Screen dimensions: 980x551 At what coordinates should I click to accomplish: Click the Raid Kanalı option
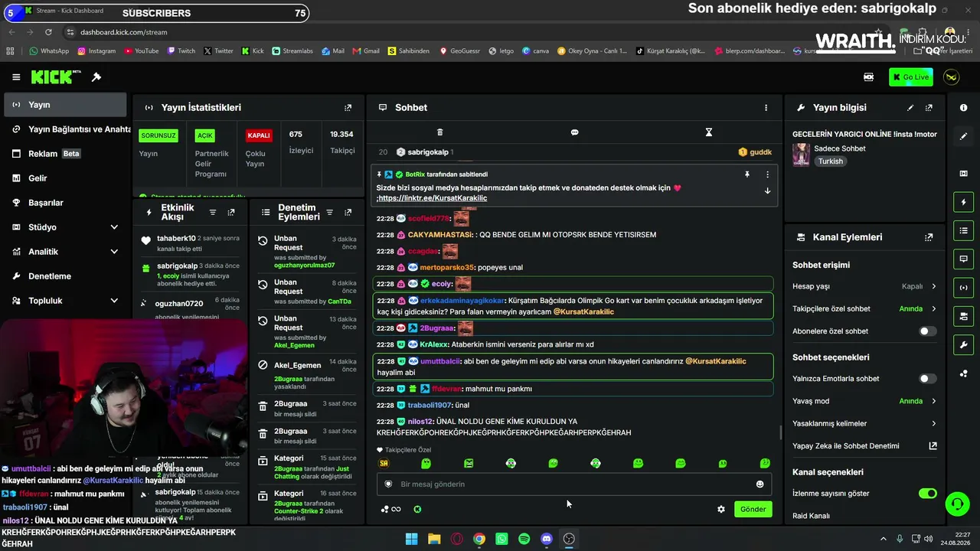coord(811,516)
